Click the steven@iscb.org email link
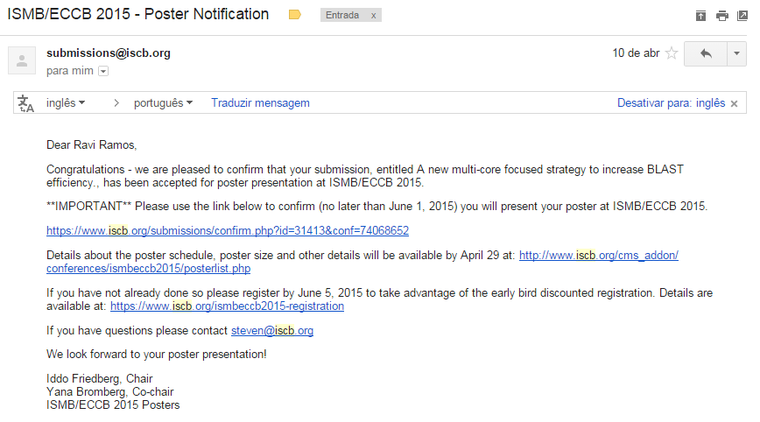This screenshot has width=760, height=422. pyautogui.click(x=272, y=330)
